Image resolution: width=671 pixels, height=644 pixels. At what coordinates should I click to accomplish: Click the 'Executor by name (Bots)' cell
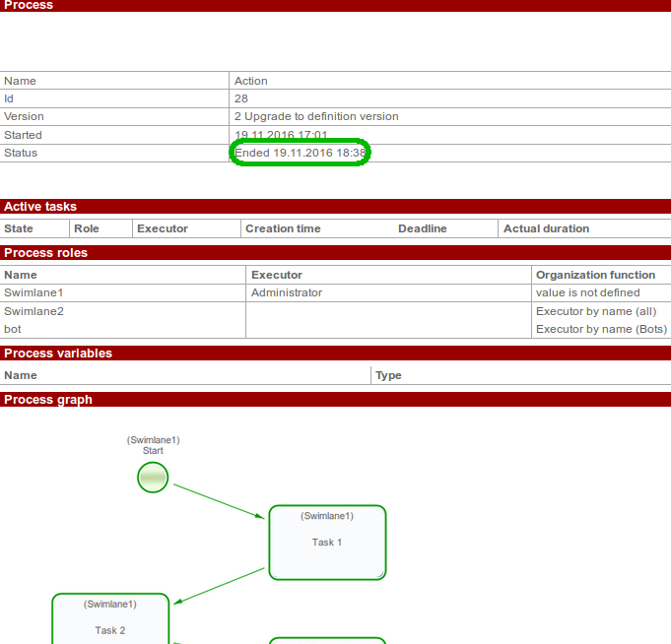click(601, 329)
